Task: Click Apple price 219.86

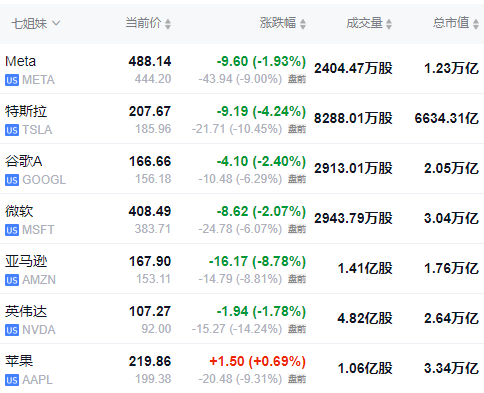Action: 150,361
